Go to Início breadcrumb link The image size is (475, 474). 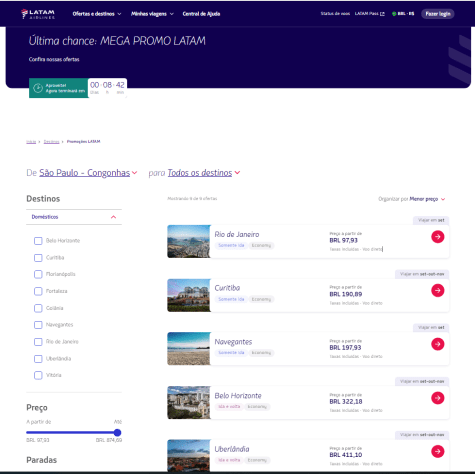coord(31,142)
